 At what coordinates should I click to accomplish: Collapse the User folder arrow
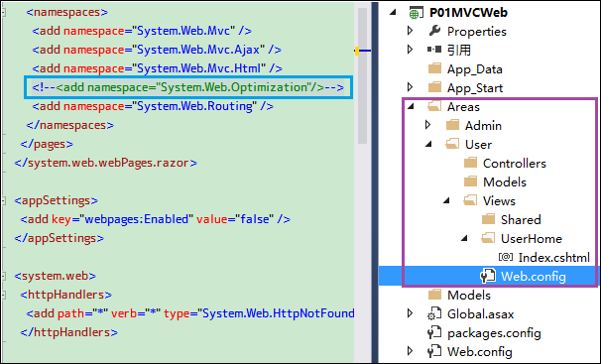point(428,145)
